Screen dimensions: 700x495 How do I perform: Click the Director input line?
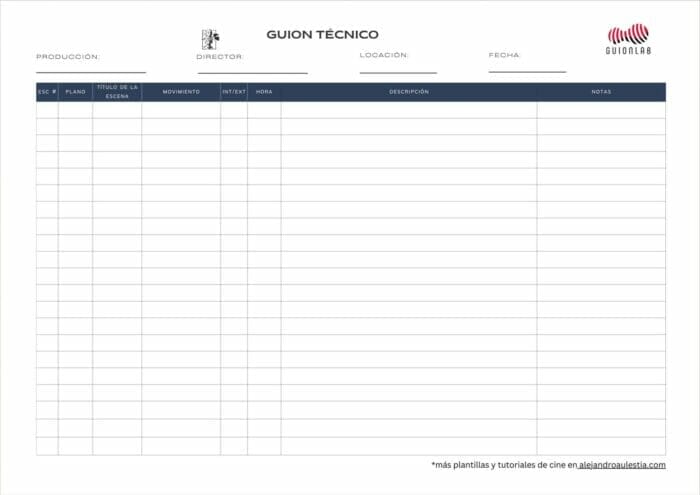(x=253, y=72)
